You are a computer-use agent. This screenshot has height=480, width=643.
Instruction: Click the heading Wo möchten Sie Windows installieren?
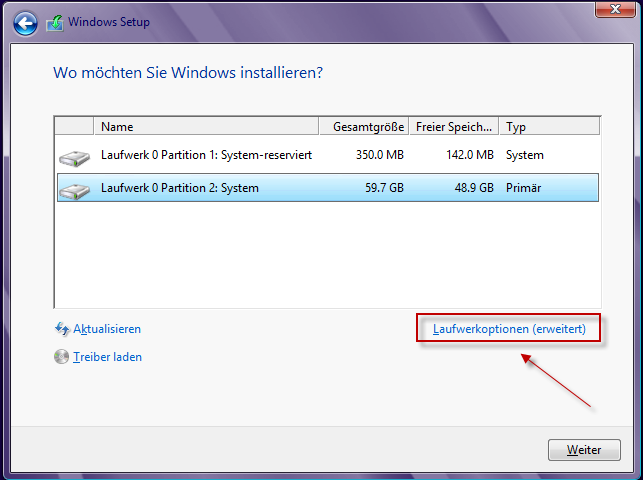[188, 73]
